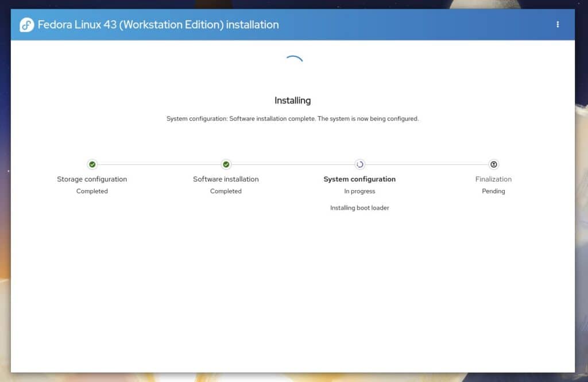The image size is (588, 382).
Task: Select the Finalization step label
Action: [x=493, y=179]
